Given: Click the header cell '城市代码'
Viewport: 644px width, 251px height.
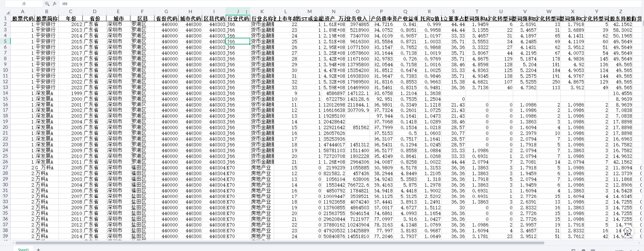Looking at the screenshot, I should pyautogui.click(x=190, y=19).
